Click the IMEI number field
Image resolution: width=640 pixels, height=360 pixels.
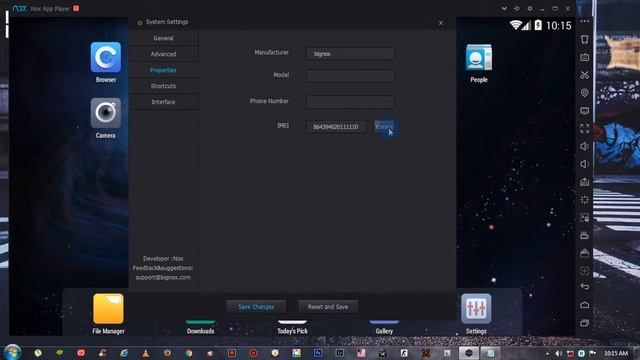[x=336, y=127]
